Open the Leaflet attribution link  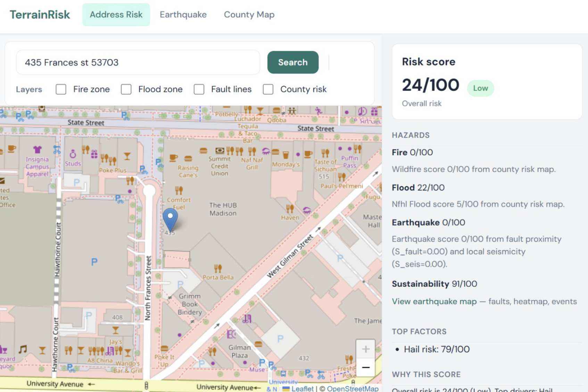pos(302,389)
